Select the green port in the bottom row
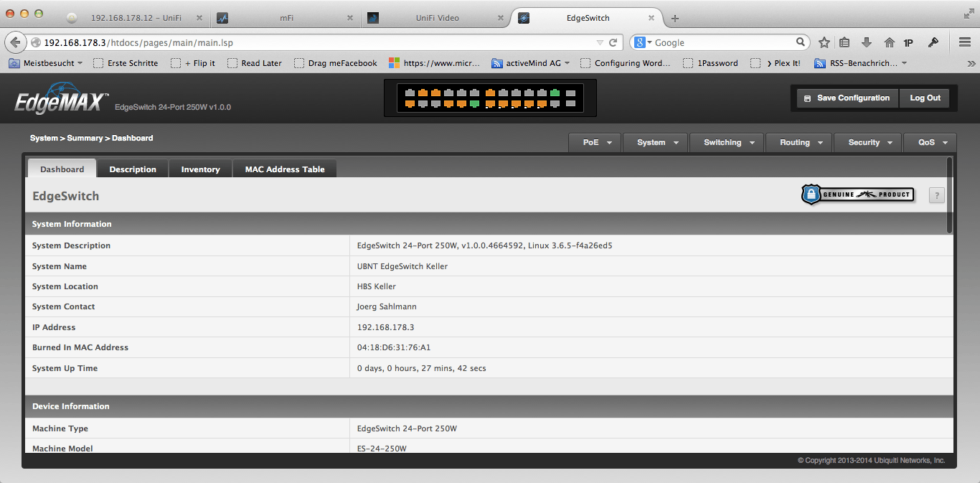The image size is (980, 483). click(474, 104)
